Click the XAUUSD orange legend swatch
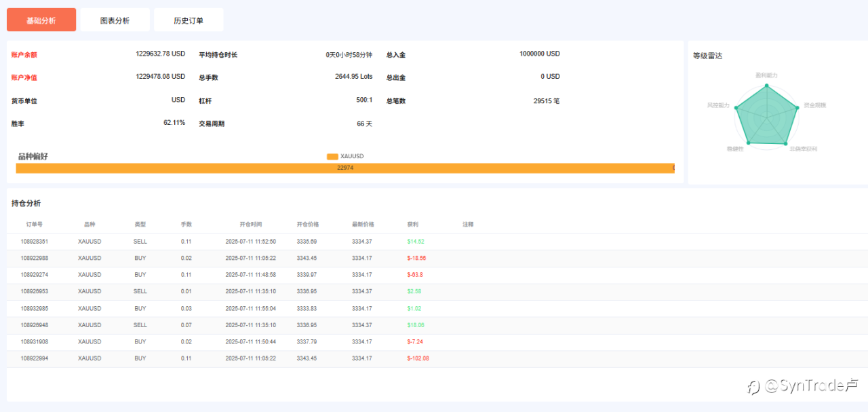 332,156
